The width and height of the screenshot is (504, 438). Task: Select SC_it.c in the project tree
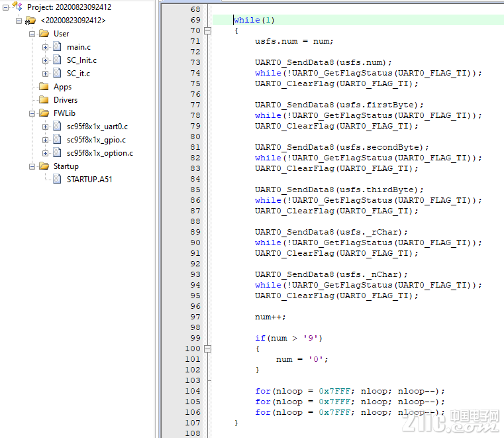(x=78, y=74)
